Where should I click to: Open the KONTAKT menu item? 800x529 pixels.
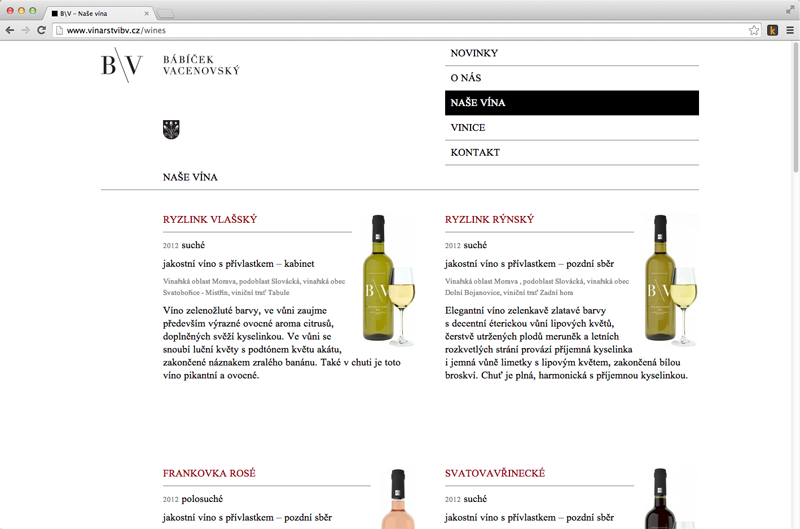[x=571, y=153]
